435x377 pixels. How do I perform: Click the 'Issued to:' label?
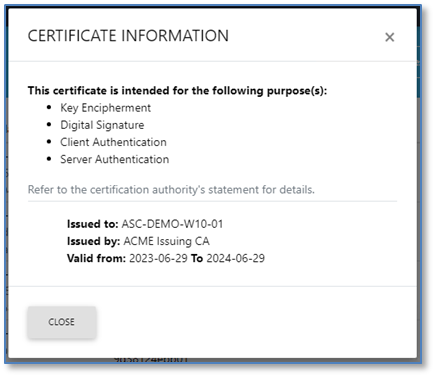92,224
